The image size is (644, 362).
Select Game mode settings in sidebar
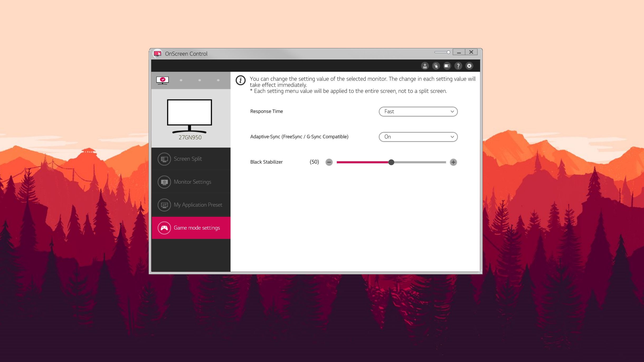point(191,228)
